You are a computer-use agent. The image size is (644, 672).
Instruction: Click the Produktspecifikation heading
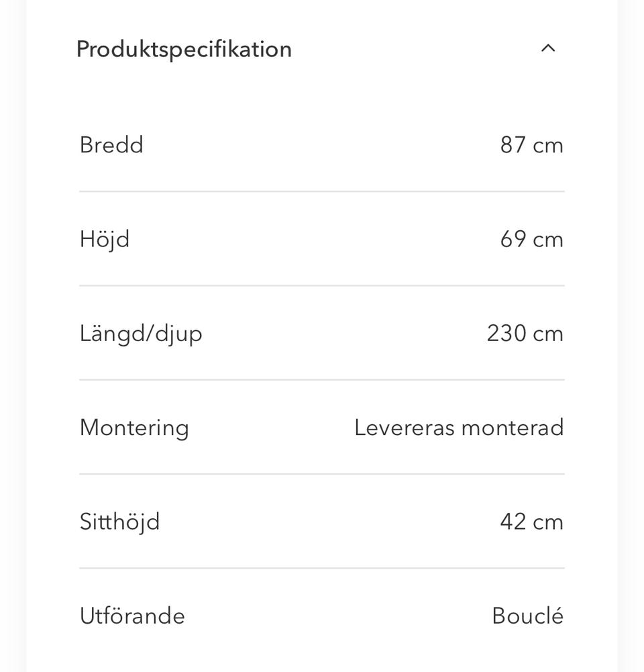tap(184, 49)
